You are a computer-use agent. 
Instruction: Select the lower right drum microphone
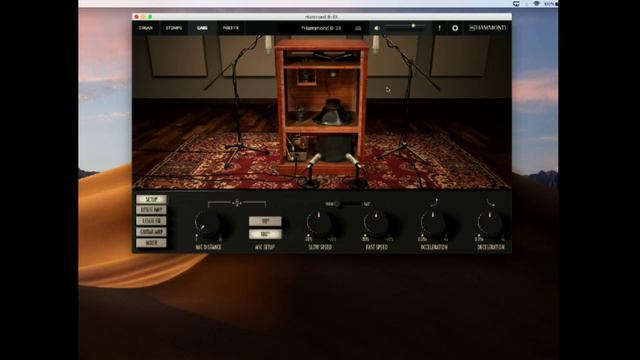coord(353,160)
